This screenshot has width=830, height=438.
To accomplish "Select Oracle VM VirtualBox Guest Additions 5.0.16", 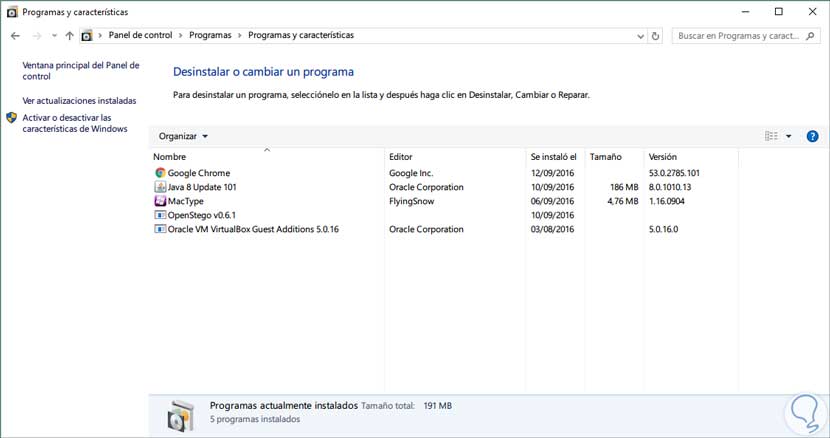I will point(253,229).
